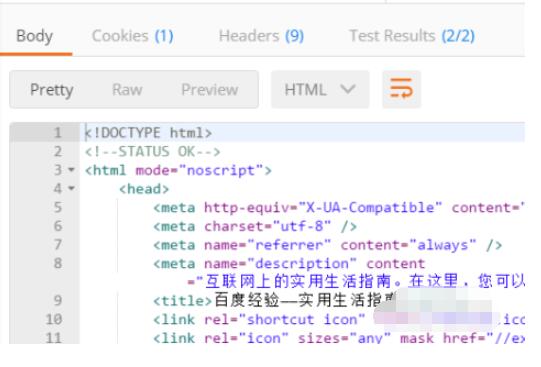This screenshot has height=367, width=541.
Task: Toggle the orange line wrap icon
Action: 401,89
